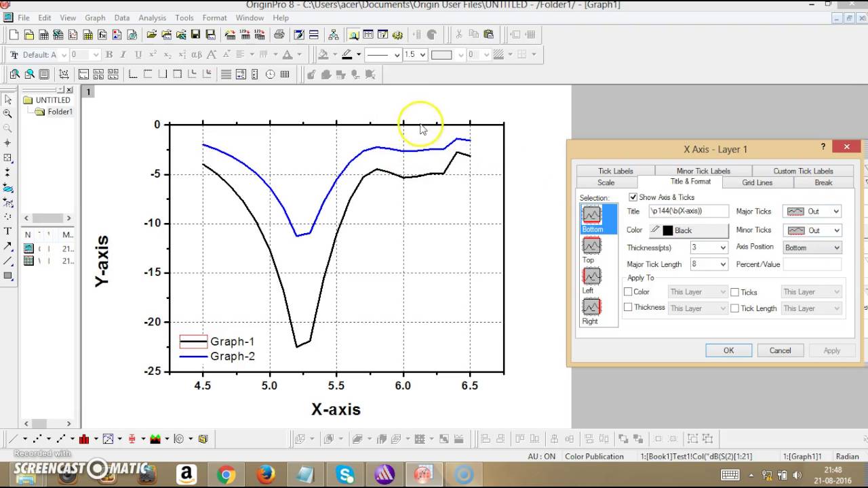Select the Zoom In tool in the left toolbar

[x=9, y=114]
